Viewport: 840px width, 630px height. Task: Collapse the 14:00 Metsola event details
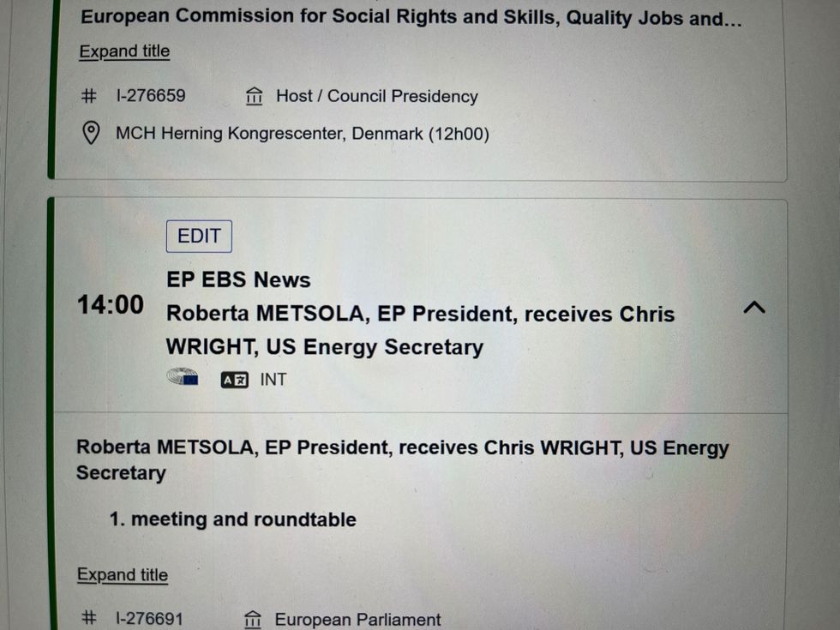[x=753, y=307]
